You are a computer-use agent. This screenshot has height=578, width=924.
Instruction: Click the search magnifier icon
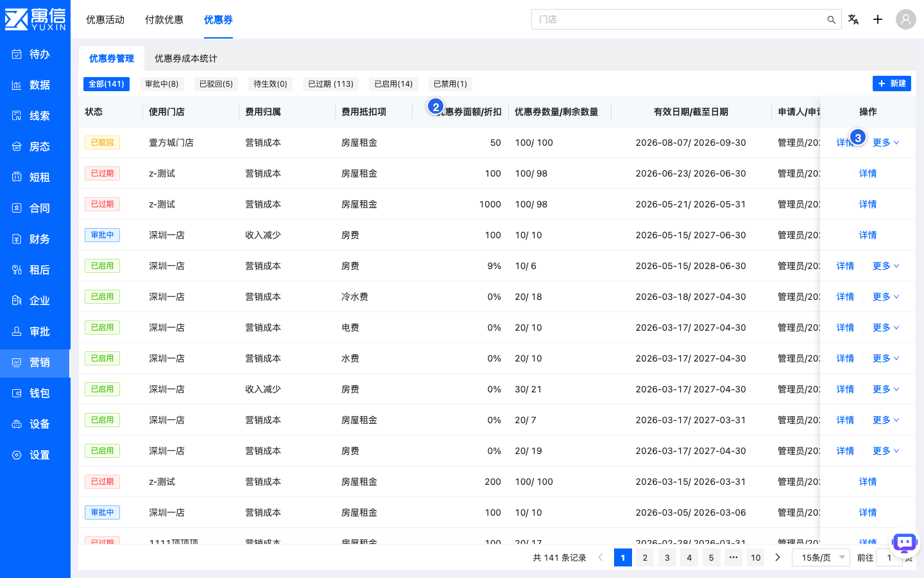click(831, 20)
